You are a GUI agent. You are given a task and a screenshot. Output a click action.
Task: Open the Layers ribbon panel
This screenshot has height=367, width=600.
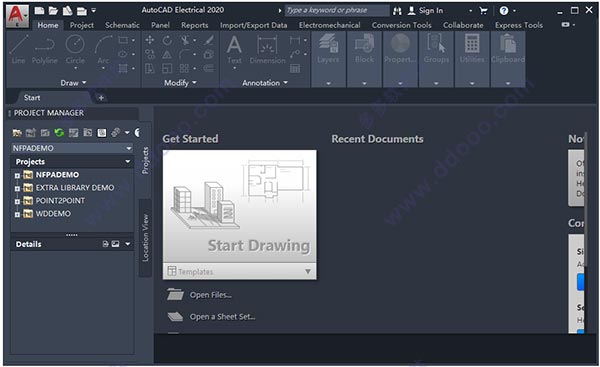(x=328, y=59)
